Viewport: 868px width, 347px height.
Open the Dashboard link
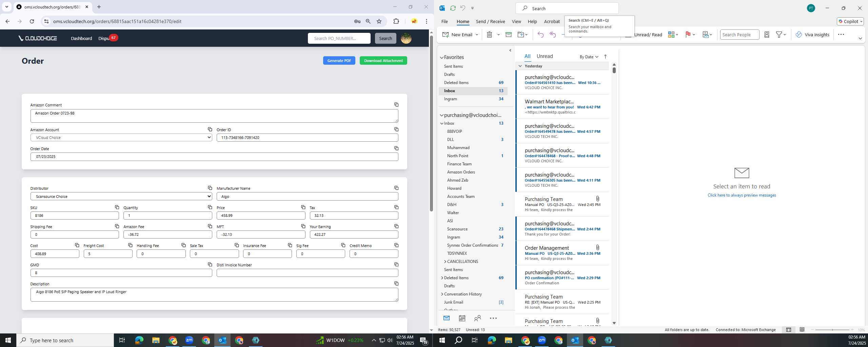(81, 38)
